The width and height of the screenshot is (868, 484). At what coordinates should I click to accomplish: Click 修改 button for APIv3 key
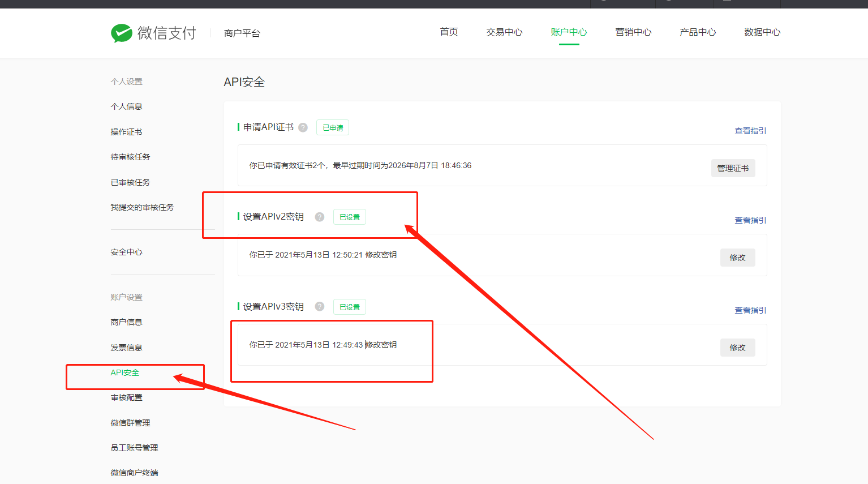737,348
